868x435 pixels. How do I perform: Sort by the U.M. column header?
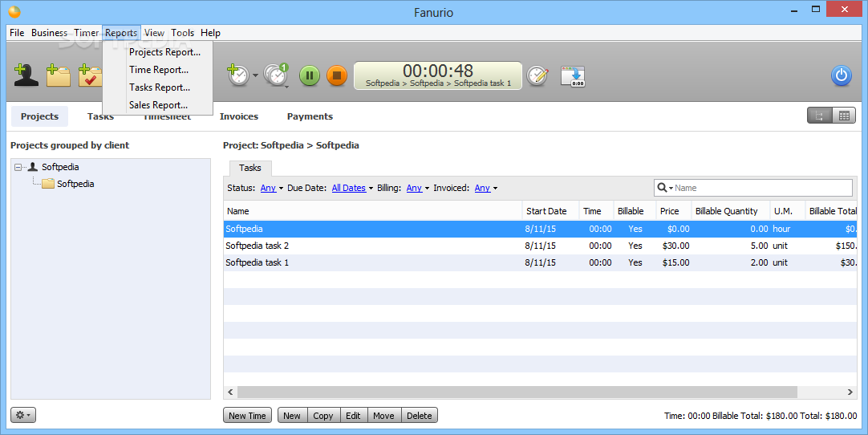click(787, 211)
